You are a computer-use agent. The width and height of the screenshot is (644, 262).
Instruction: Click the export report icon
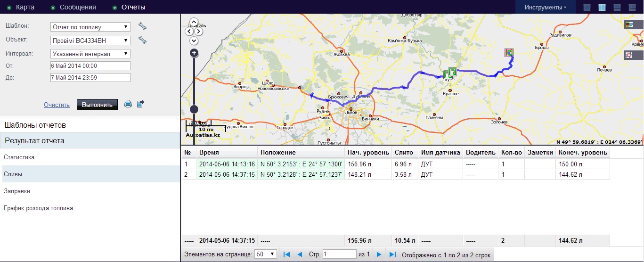tap(140, 104)
